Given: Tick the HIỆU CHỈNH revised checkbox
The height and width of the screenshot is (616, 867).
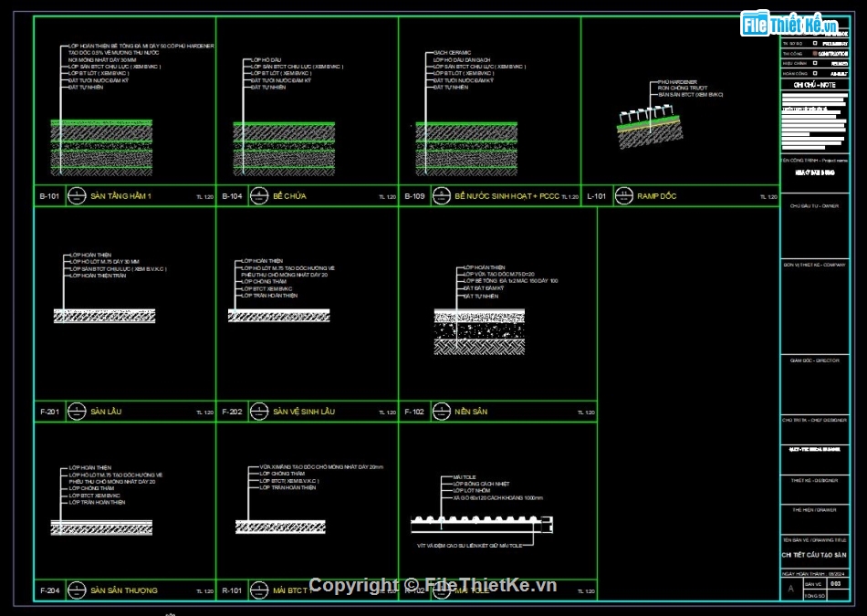Looking at the screenshot, I should pyautogui.click(x=814, y=63).
